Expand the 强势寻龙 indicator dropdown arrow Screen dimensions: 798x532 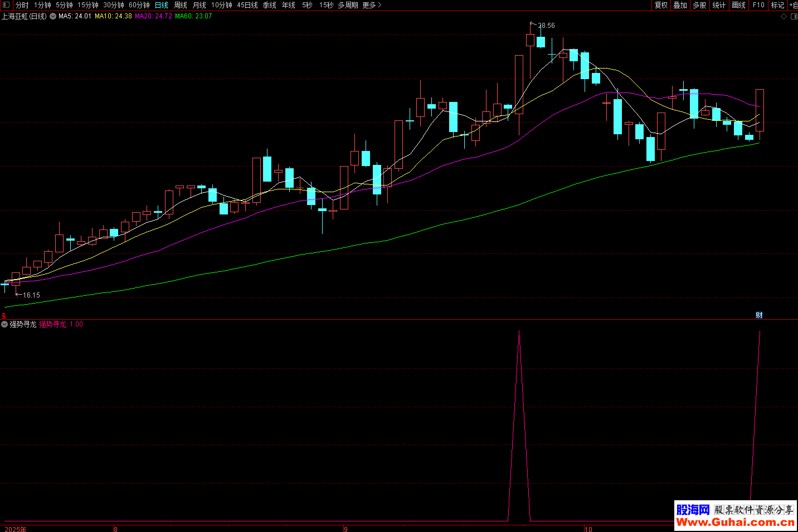4,324
